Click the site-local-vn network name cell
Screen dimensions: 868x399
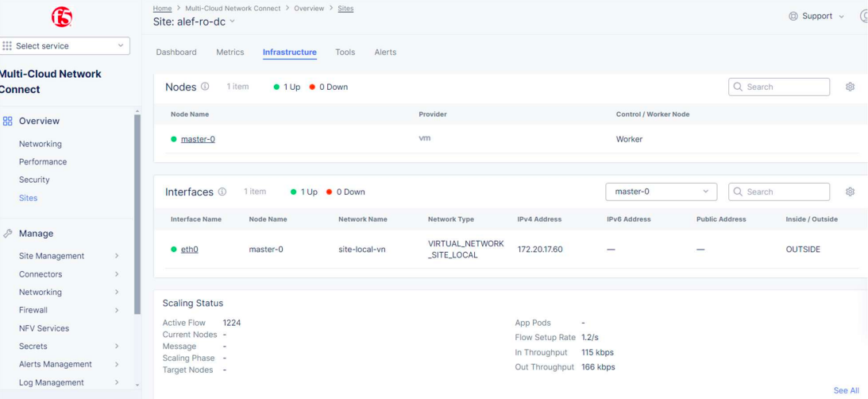[x=362, y=250]
